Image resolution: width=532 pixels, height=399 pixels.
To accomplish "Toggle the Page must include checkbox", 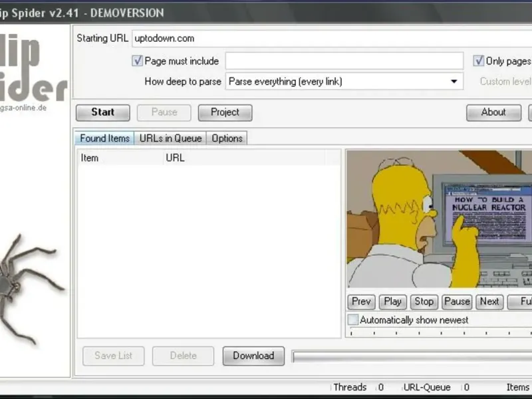I will point(137,61).
